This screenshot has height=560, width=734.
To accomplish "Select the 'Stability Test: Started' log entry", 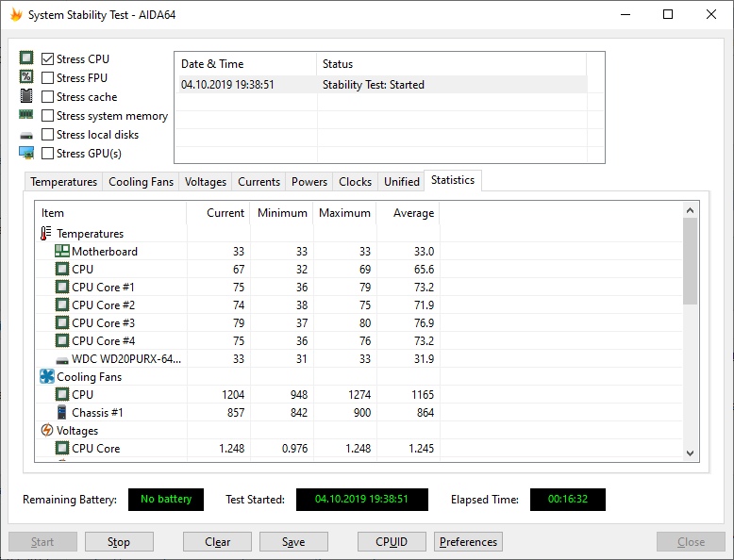I will tap(374, 85).
